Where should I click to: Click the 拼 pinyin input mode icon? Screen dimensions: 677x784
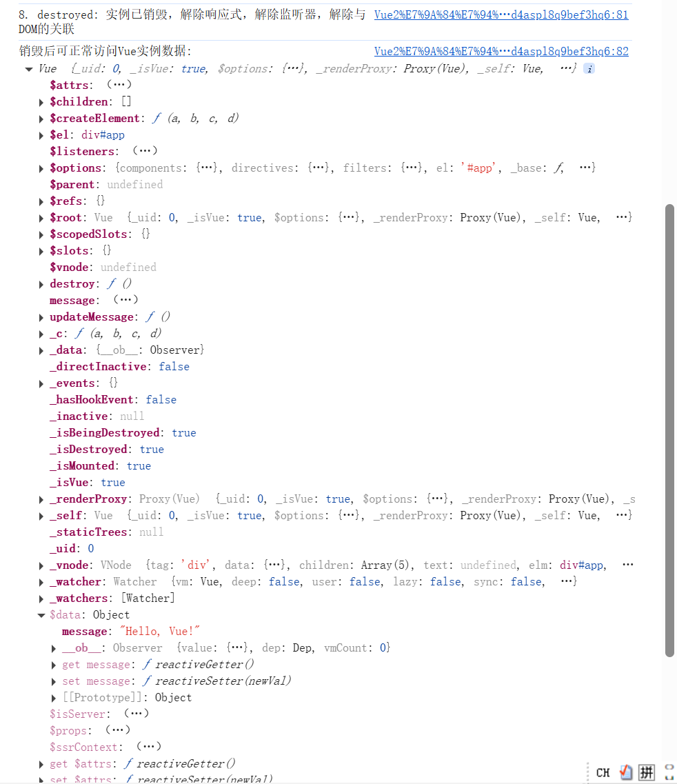[647, 772]
